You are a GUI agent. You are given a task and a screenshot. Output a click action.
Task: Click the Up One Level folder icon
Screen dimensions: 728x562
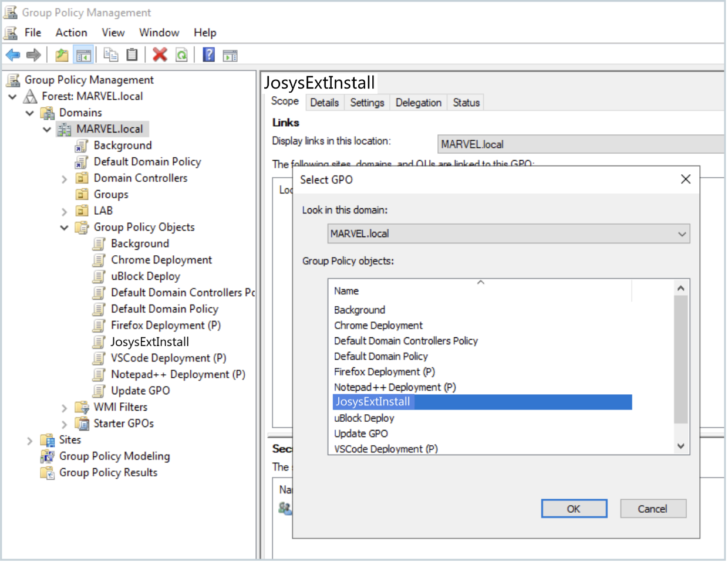[x=62, y=55]
